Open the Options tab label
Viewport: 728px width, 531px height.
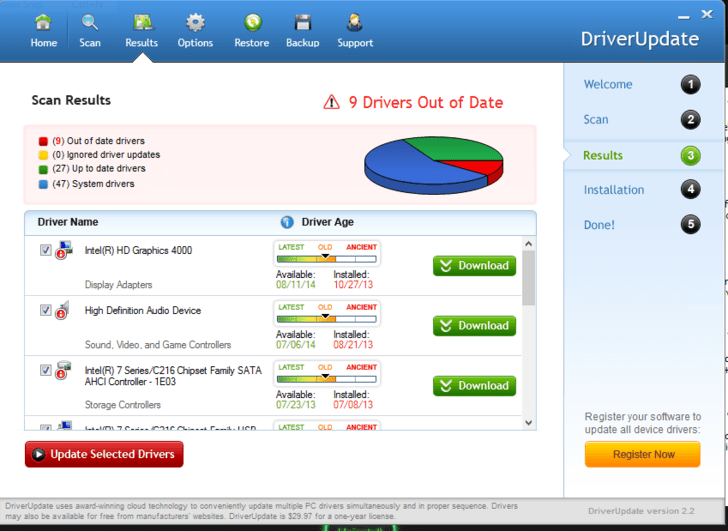195,43
